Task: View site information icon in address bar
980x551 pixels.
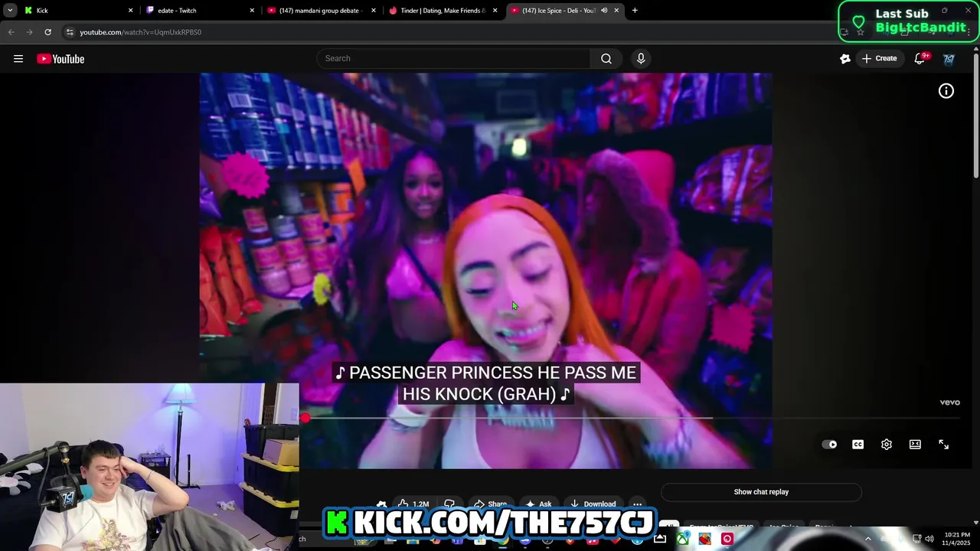Action: click(70, 32)
